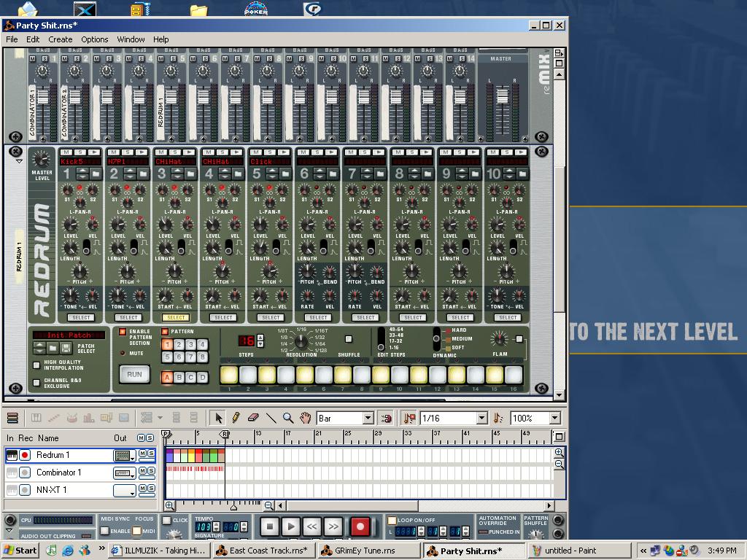Enable High Quality Interpolation checkbox
The image size is (747, 560).
(x=36, y=365)
